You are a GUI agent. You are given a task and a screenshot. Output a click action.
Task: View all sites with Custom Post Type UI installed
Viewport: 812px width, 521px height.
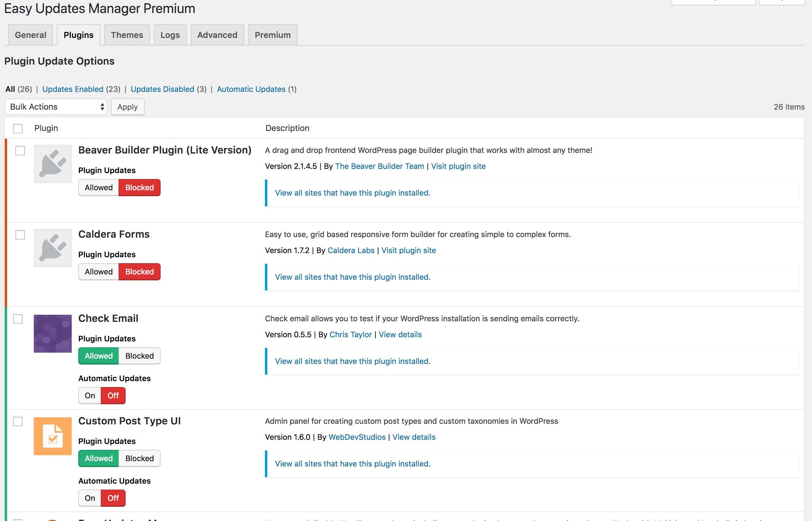tap(352, 464)
